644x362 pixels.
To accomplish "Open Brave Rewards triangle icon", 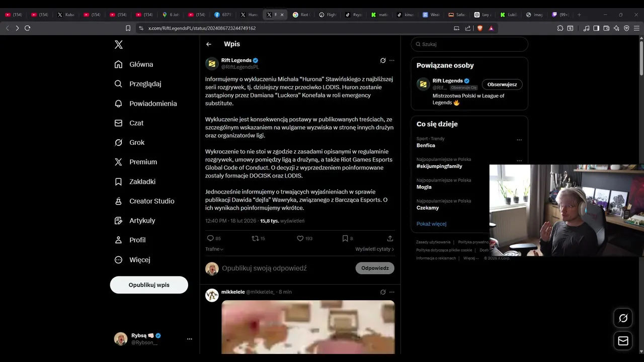I will pyautogui.click(x=491, y=28).
